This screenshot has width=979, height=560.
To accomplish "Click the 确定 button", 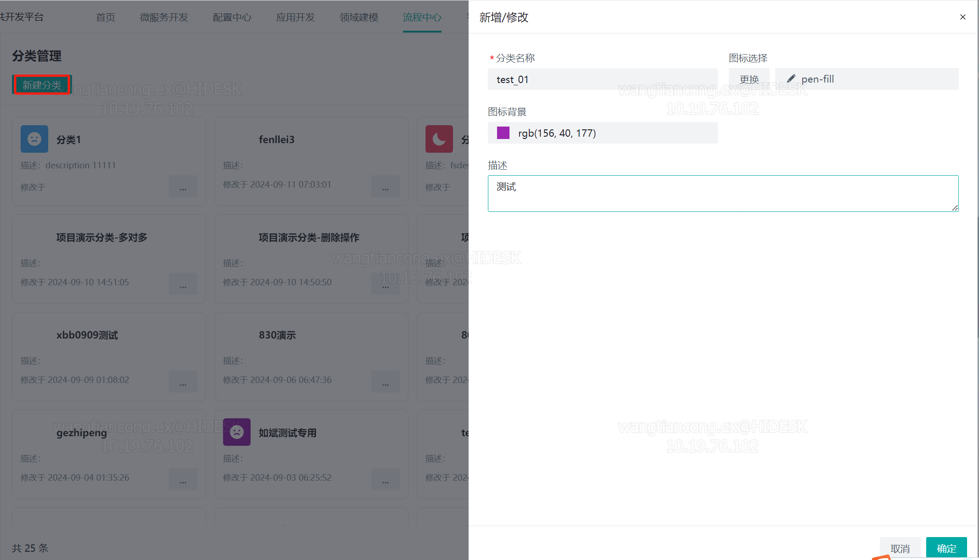I will pyautogui.click(x=946, y=548).
